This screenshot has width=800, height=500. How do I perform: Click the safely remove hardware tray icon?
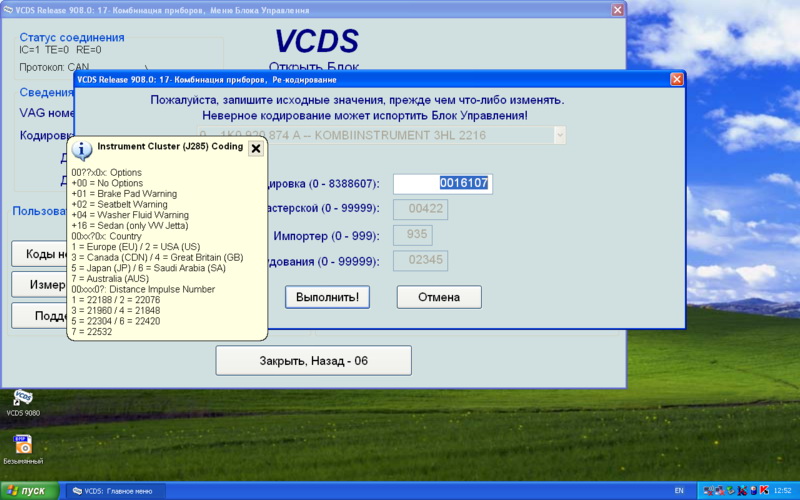click(731, 490)
